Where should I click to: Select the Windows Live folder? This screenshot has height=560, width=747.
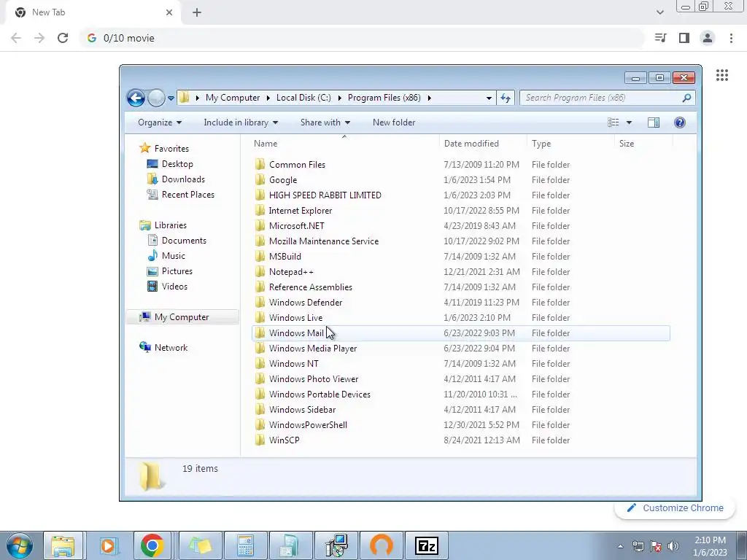click(295, 318)
